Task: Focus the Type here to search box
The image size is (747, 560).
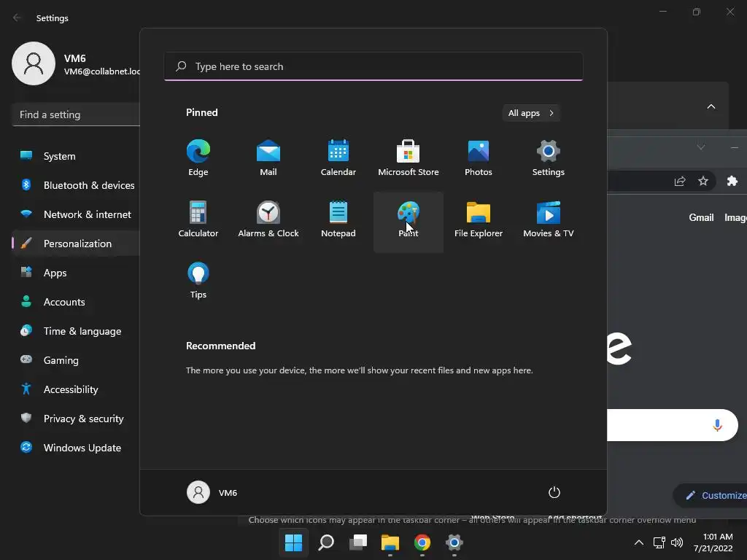Action: pyautogui.click(x=373, y=66)
